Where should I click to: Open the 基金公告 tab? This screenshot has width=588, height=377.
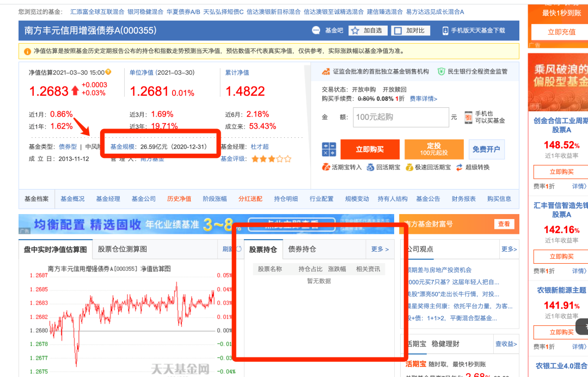pos(428,199)
